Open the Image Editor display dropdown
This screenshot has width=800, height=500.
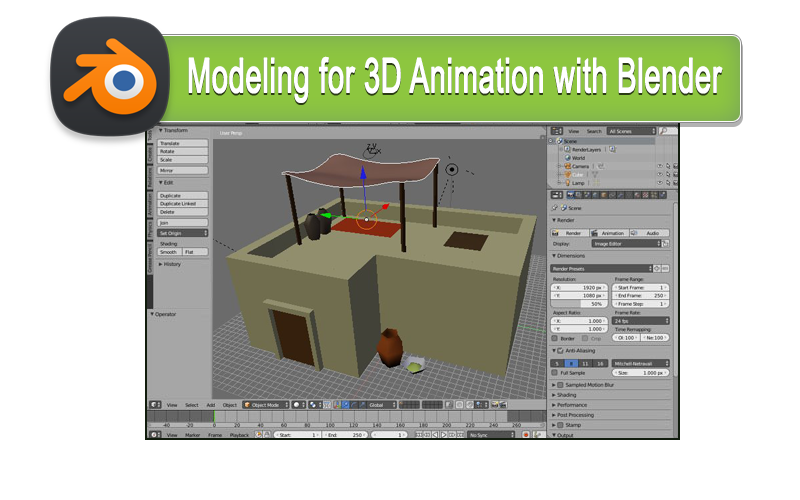tap(627, 244)
